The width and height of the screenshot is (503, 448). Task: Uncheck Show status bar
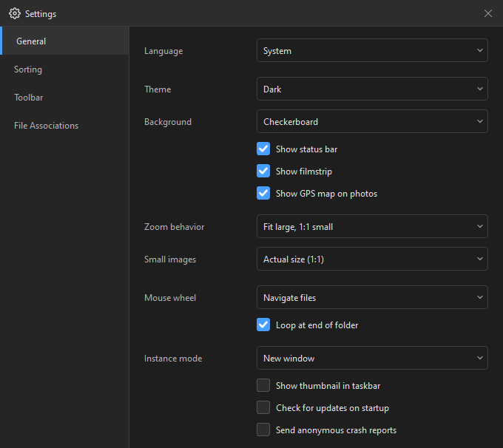[x=263, y=149]
